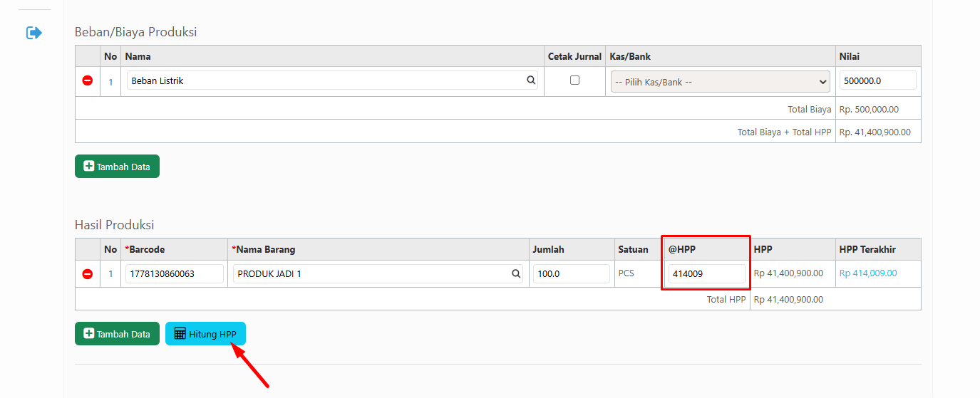Search icon in Nama Barang field
Screen dimensions: 980x398
[x=516, y=273]
